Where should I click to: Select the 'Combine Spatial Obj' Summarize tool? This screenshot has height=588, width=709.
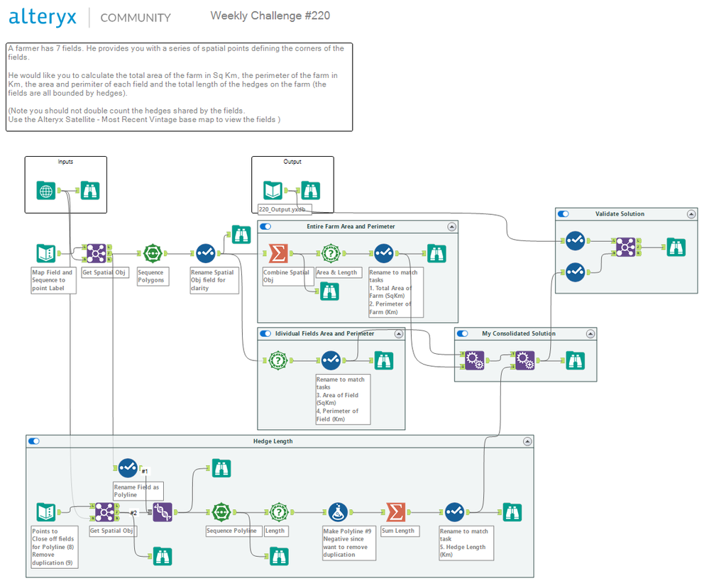(x=278, y=253)
